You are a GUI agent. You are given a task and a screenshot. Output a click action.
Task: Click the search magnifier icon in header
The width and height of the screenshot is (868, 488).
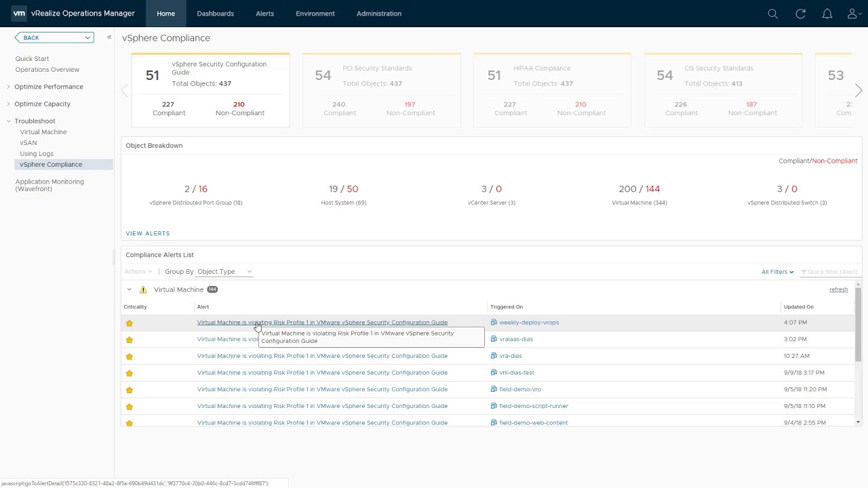pyautogui.click(x=772, y=14)
